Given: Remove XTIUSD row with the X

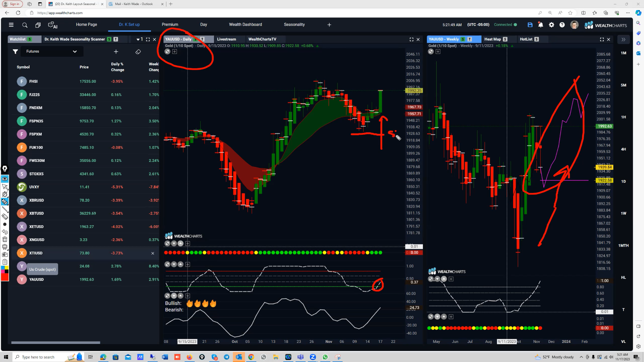Looking at the screenshot, I should click(153, 253).
